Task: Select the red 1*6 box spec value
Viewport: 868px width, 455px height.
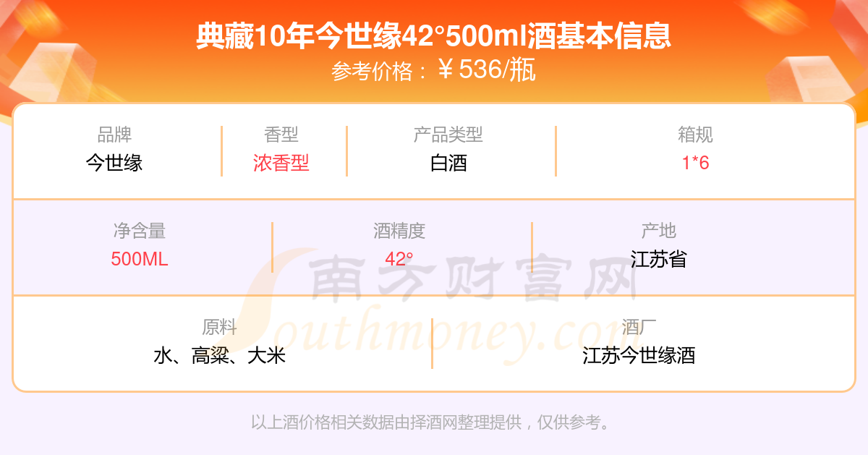Action: [696, 163]
